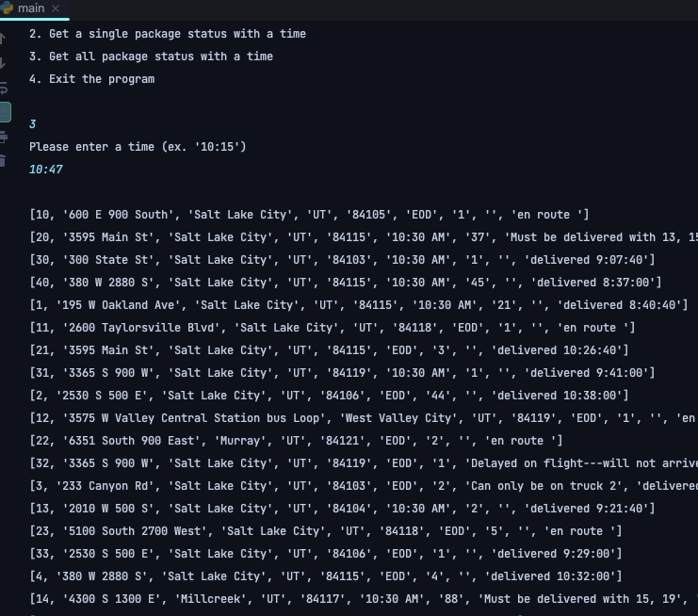Close the main run tab
Viewport: 698px width, 616px height.
(56, 8)
